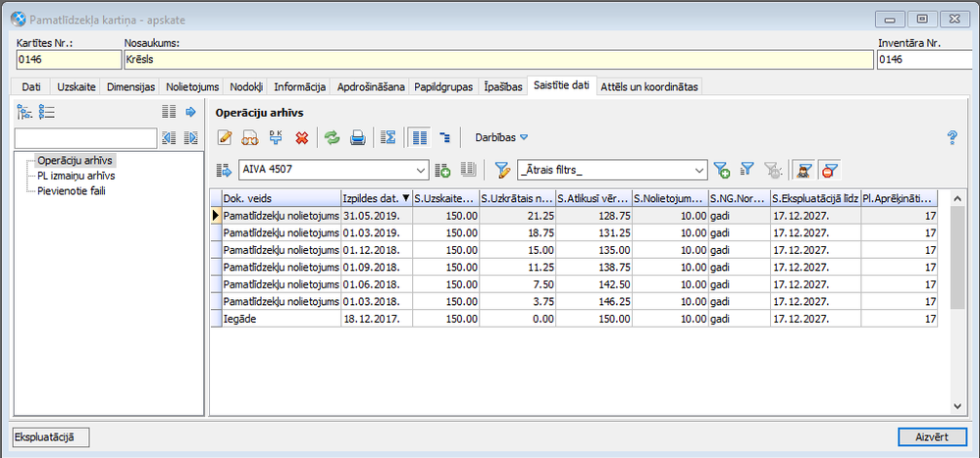Open the Nolietojums tab

click(192, 87)
